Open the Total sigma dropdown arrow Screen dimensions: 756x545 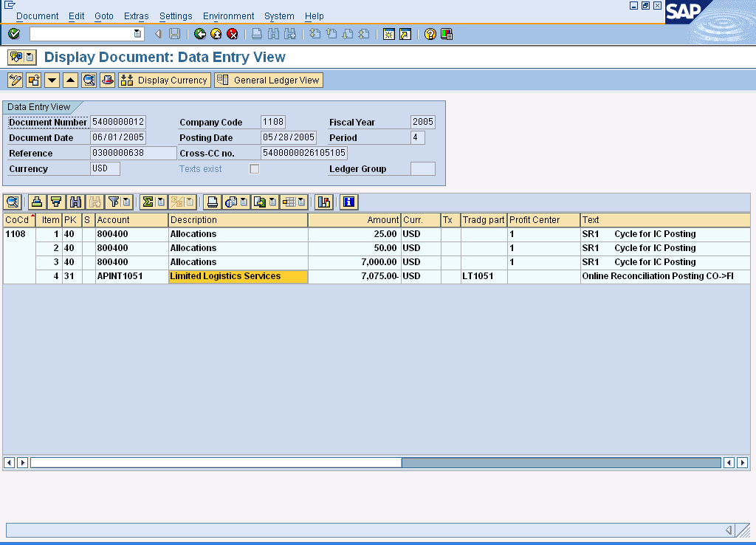pos(161,202)
